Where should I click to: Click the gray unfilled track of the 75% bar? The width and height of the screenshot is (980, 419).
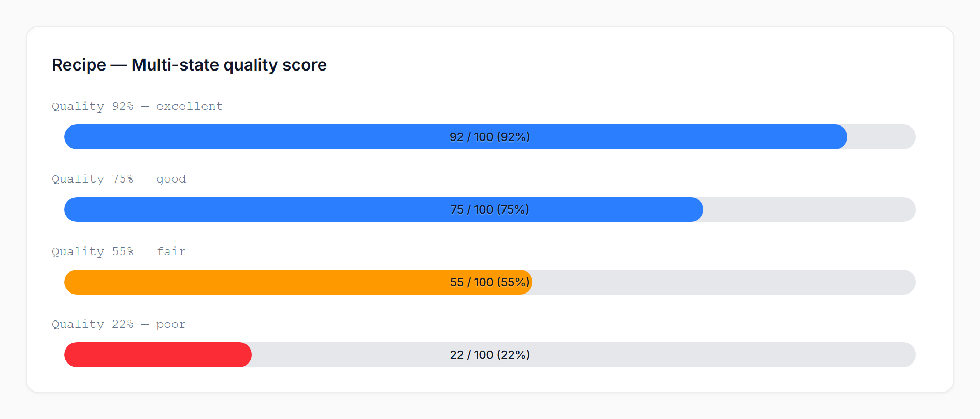(x=808, y=209)
